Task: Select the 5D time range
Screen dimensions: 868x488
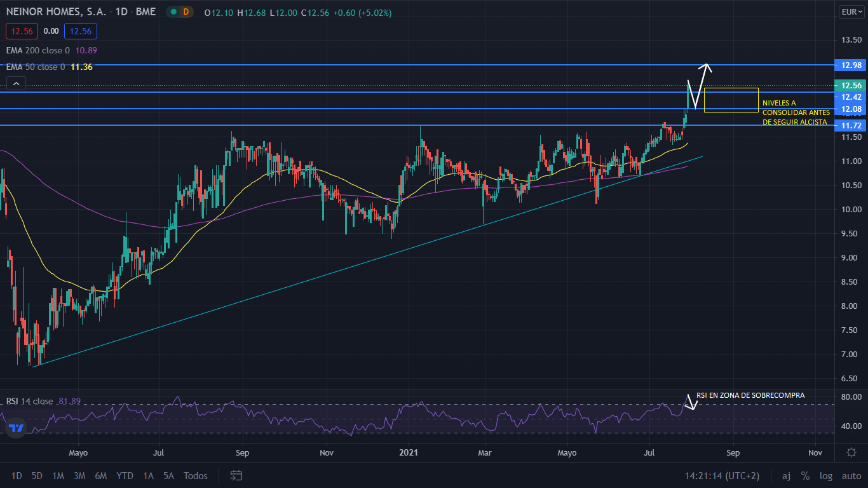Action: [37, 476]
